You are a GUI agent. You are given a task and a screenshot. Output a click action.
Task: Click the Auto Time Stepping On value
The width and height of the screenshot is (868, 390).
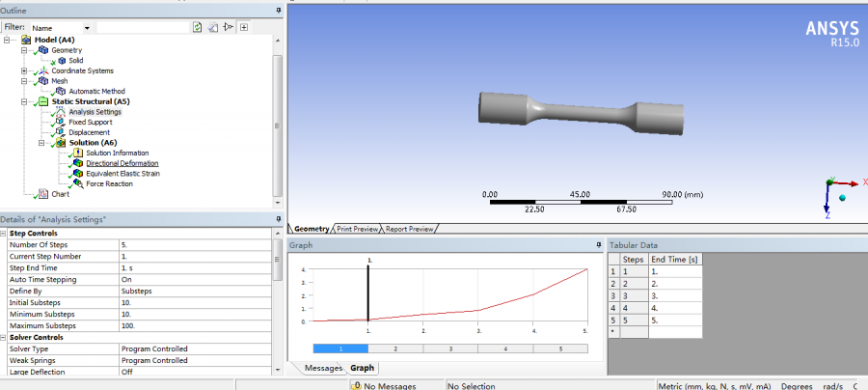coord(195,280)
